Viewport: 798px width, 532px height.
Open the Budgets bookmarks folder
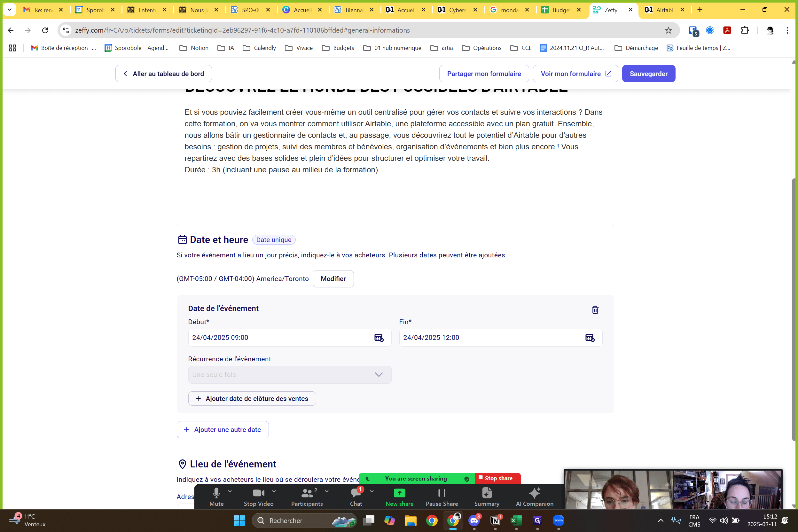click(x=338, y=48)
